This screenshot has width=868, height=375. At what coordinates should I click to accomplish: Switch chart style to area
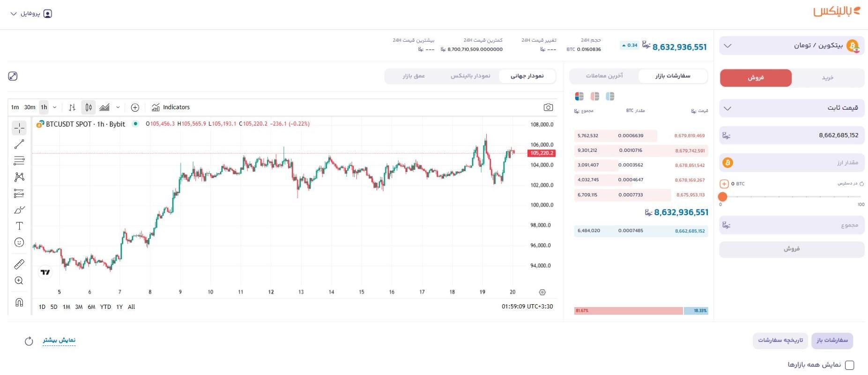click(104, 107)
